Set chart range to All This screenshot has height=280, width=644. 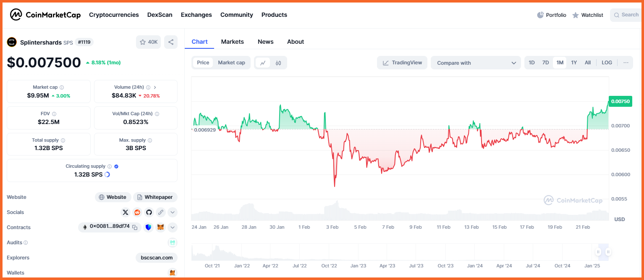[588, 63]
